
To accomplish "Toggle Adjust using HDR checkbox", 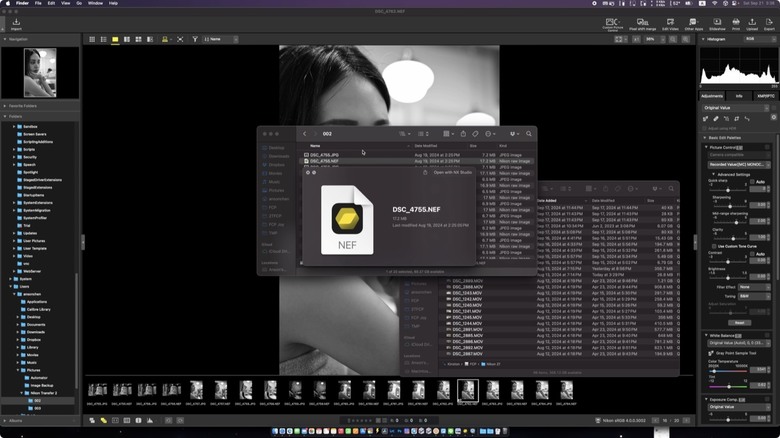I will tap(705, 128).
